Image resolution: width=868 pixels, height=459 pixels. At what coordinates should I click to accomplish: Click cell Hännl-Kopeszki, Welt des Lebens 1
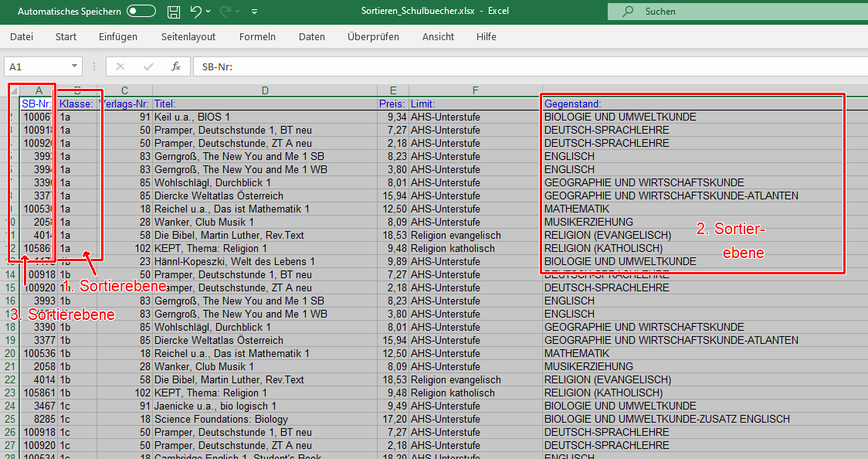(265, 261)
